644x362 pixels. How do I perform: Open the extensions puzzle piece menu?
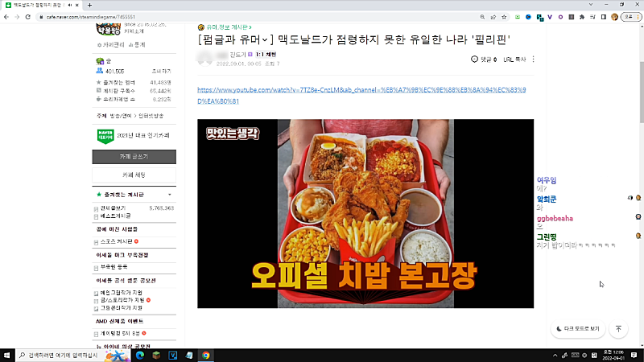point(582,17)
